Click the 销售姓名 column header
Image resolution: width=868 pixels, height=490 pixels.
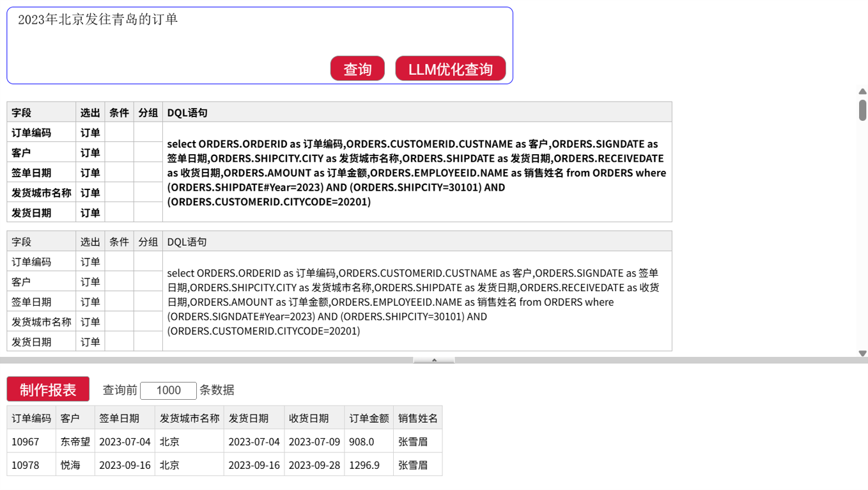tap(417, 418)
